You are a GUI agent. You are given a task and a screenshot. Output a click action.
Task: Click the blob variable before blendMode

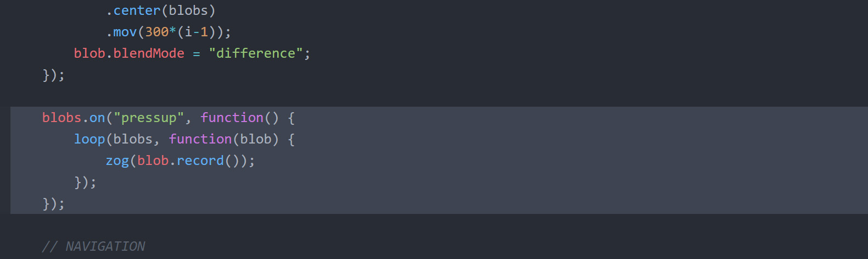tap(89, 53)
